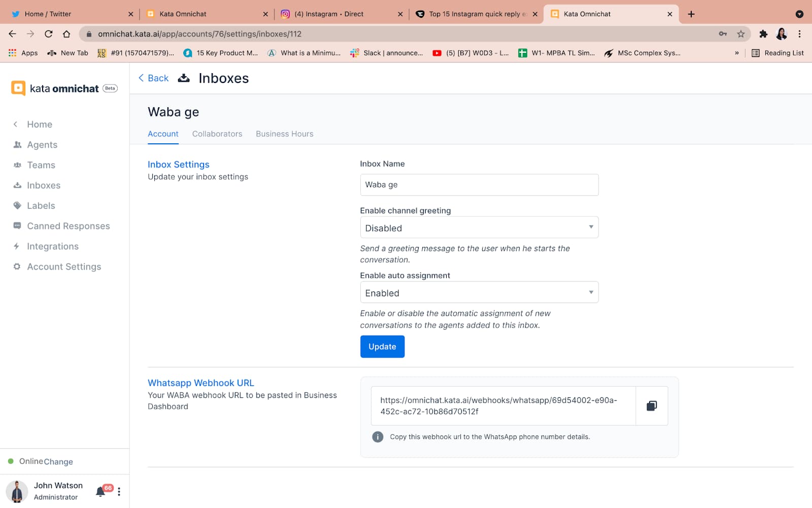Click into the Inbox Name field
This screenshot has height=508, width=812.
pos(479,185)
